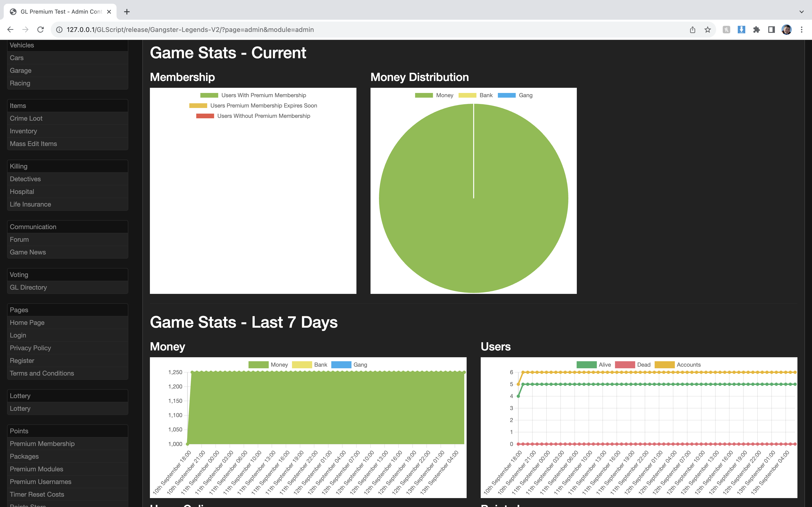Viewport: 812px width, 507px height.
Task: Click the user profile avatar icon
Action: 786,30
